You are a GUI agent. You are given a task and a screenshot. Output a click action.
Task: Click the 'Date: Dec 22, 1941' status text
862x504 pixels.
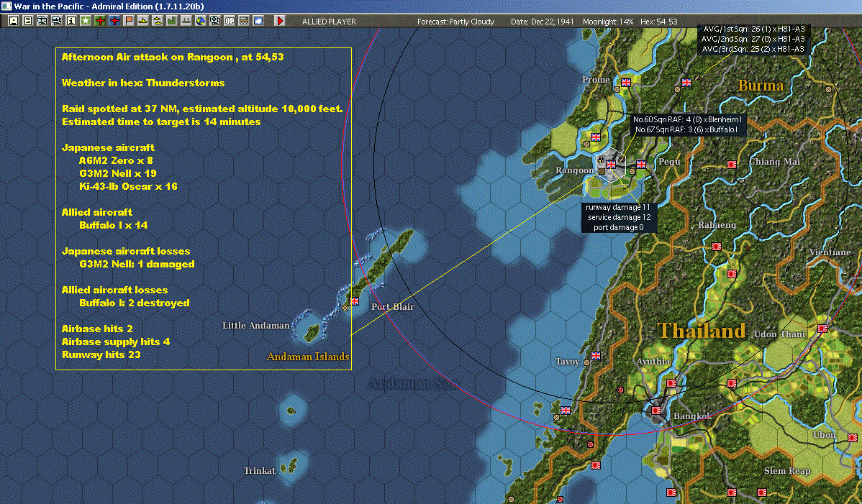coord(542,22)
